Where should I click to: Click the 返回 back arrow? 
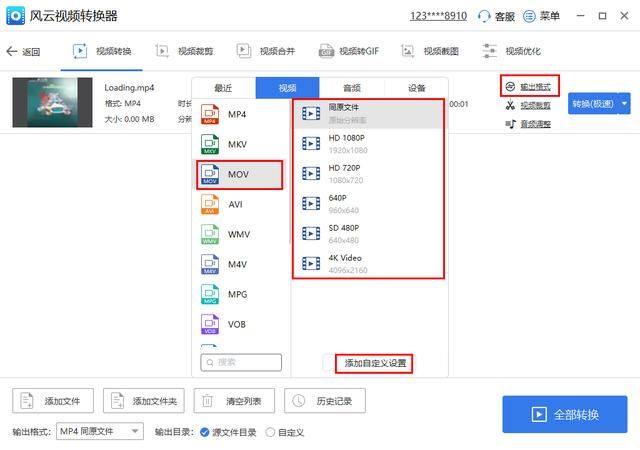[11, 51]
